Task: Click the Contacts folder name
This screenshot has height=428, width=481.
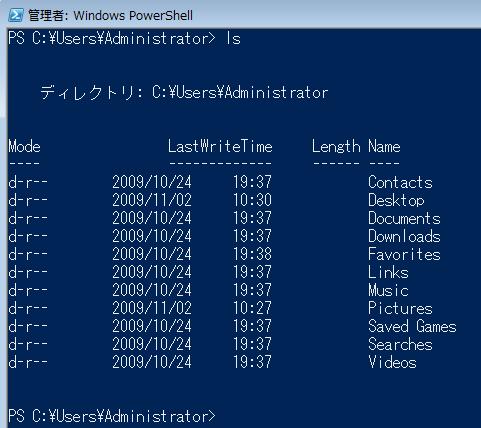Action: point(400,182)
